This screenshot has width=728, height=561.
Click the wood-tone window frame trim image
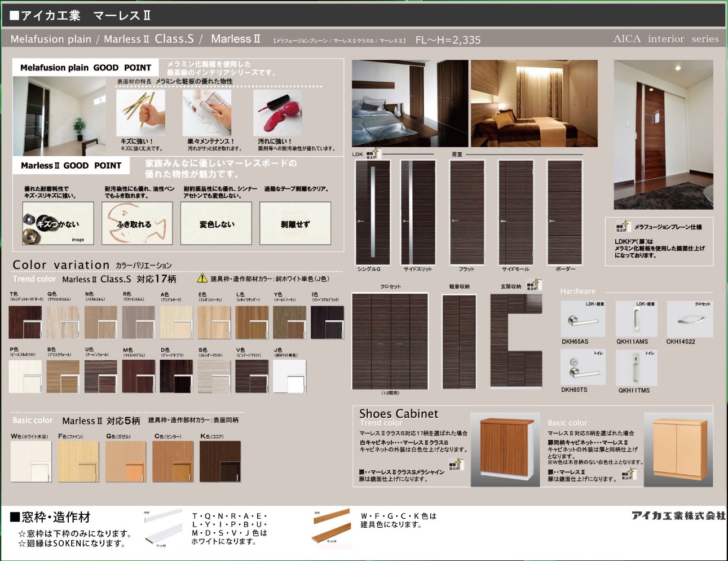pyautogui.click(x=332, y=527)
